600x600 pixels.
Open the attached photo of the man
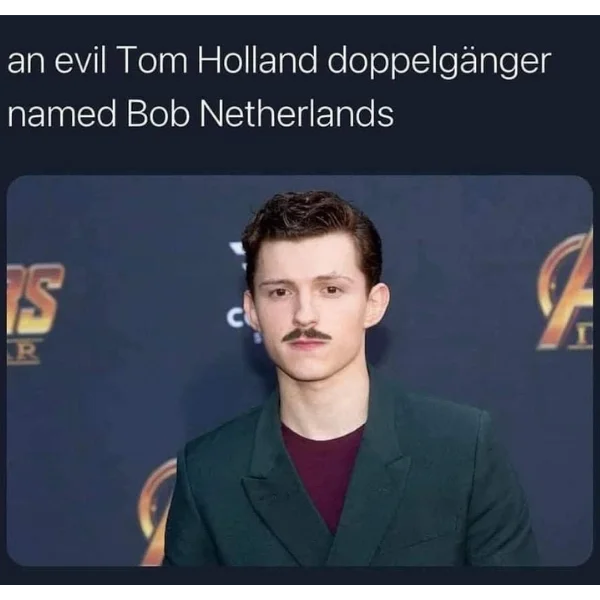tap(300, 370)
